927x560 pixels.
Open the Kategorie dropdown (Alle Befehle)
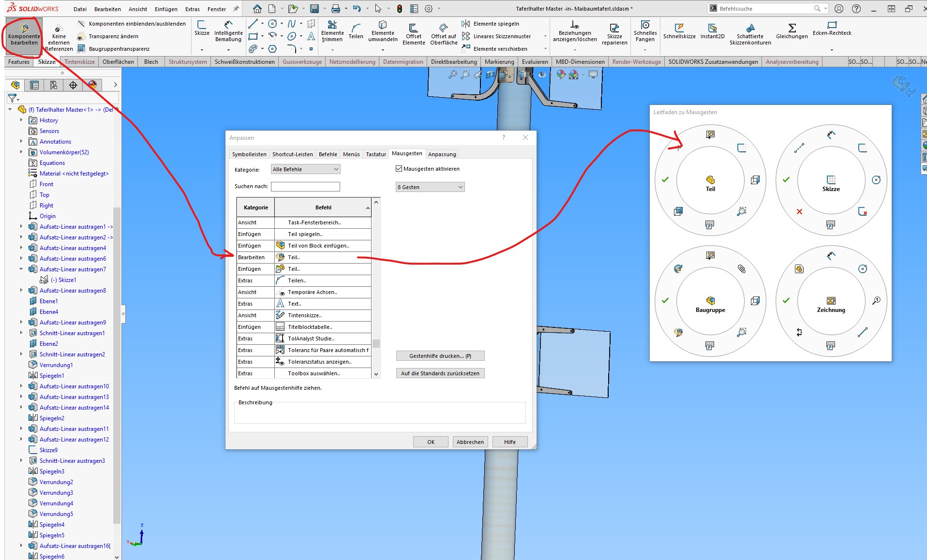(305, 169)
